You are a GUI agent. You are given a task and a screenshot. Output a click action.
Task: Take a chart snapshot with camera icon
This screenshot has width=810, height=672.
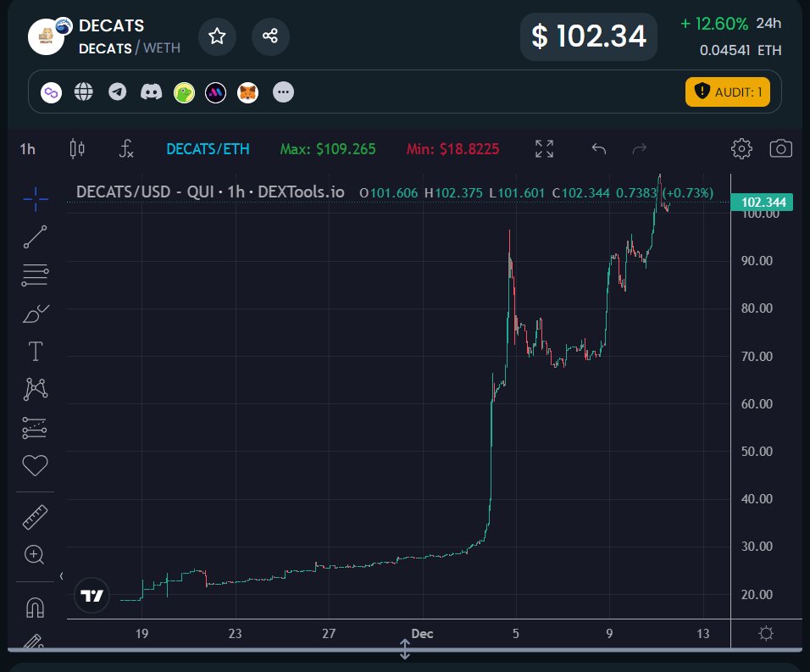click(x=780, y=149)
